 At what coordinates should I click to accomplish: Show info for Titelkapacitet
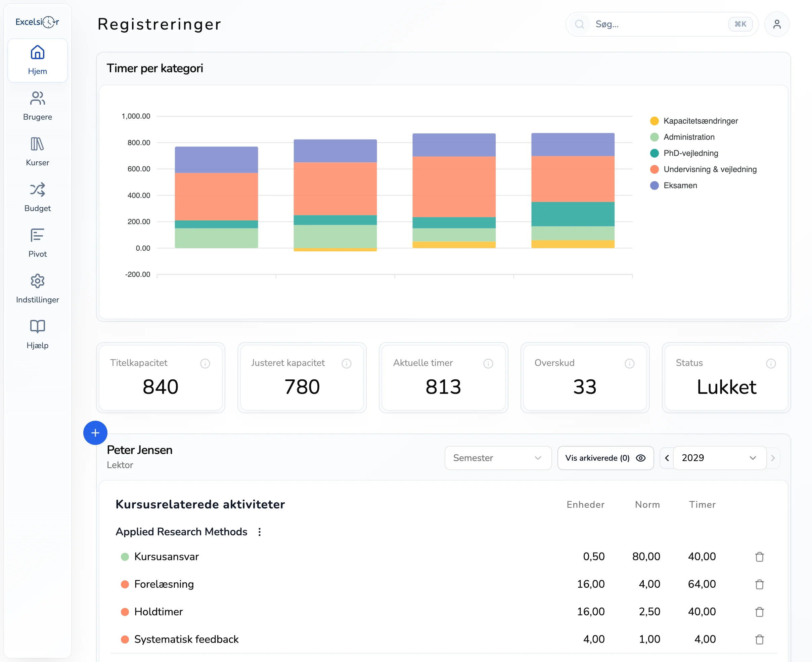click(x=205, y=363)
